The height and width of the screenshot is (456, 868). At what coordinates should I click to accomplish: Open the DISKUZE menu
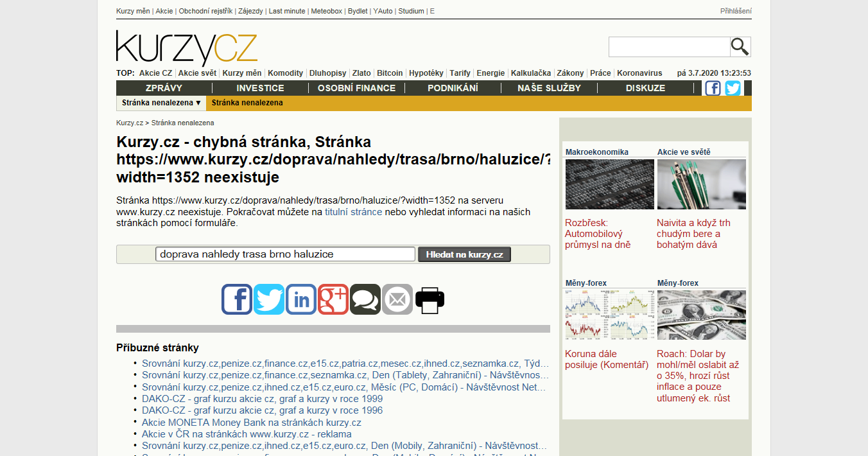coord(645,88)
